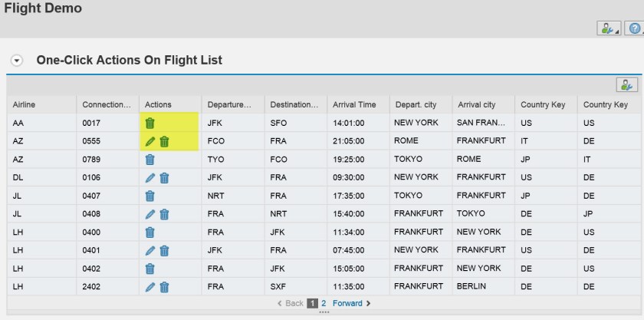Delete flight AA 0017 with trash icon
The height and width of the screenshot is (320, 644).
(x=150, y=123)
